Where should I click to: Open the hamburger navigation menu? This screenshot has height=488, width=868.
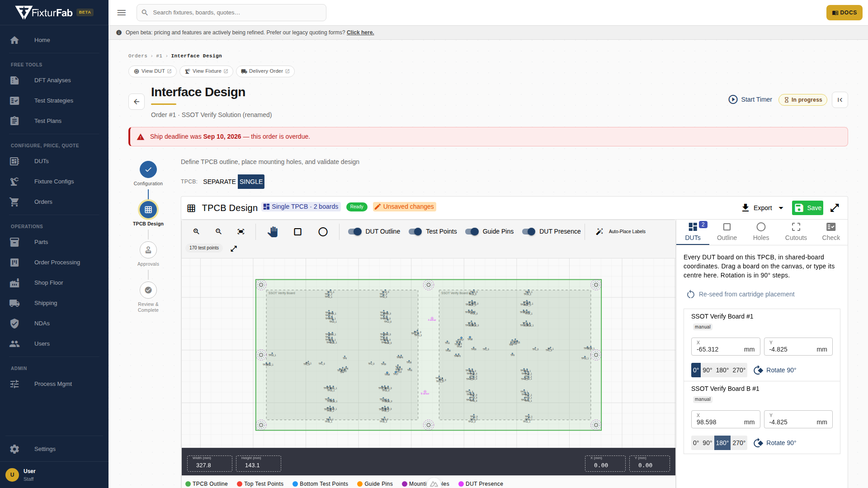122,13
